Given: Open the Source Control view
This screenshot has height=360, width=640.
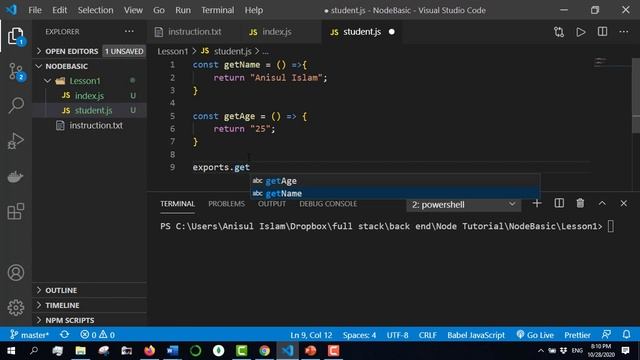Looking at the screenshot, I should pos(16,72).
